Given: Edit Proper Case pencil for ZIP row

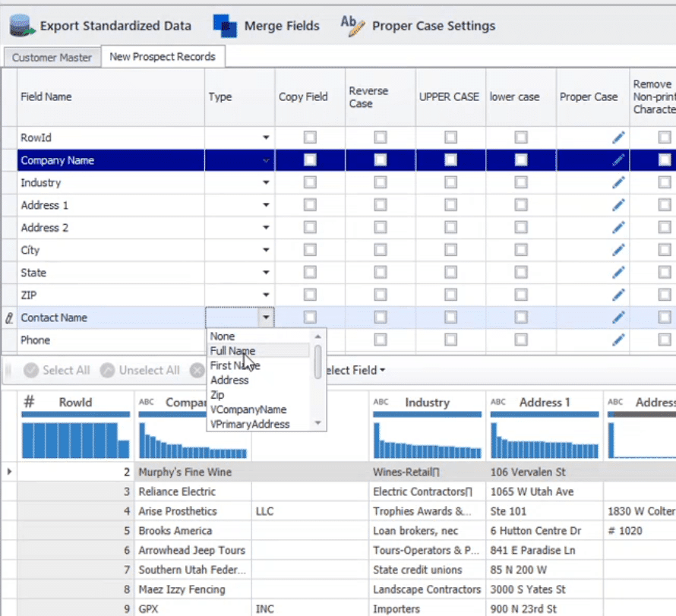Looking at the screenshot, I should pyautogui.click(x=618, y=295).
